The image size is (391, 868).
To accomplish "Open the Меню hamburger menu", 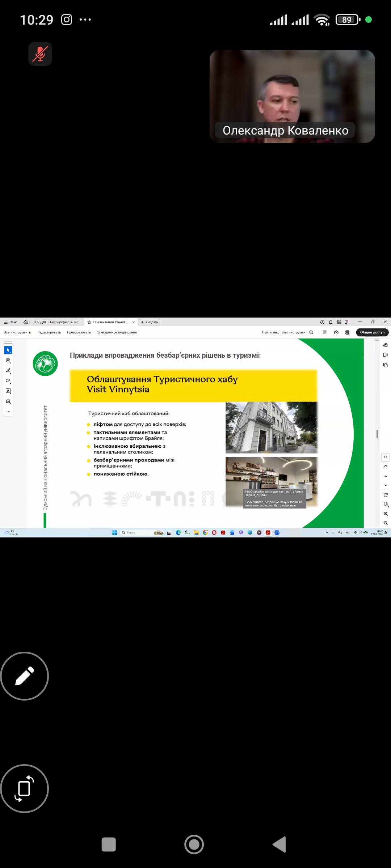I will 10,322.
